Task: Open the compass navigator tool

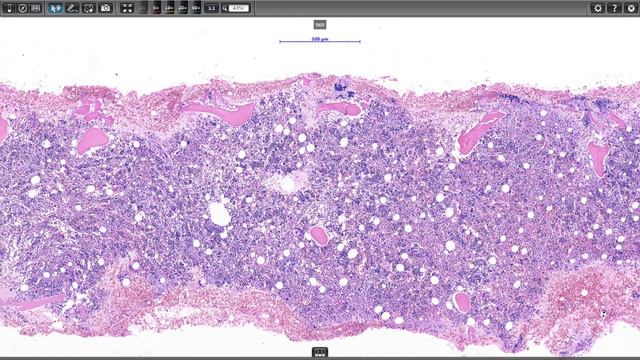Action: coord(22,8)
